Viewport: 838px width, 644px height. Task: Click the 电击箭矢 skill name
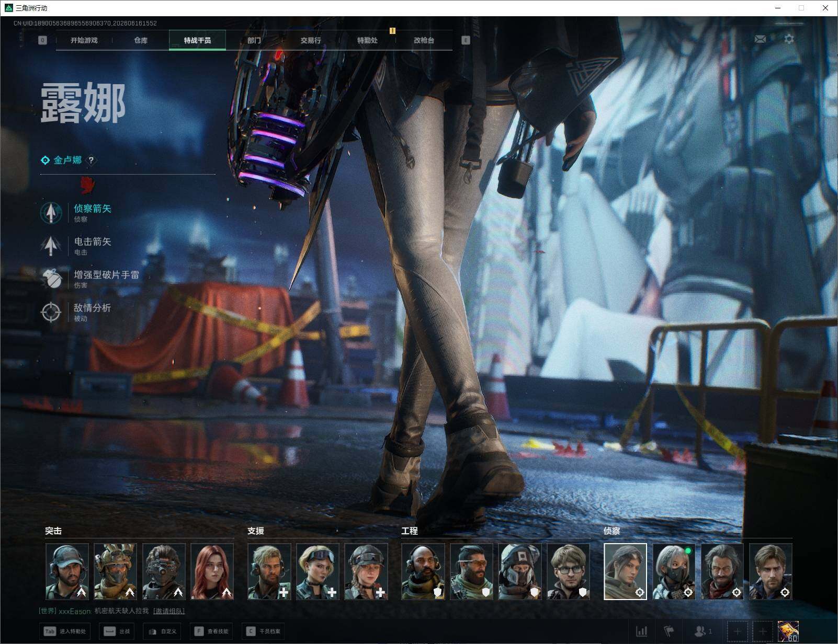click(x=93, y=241)
